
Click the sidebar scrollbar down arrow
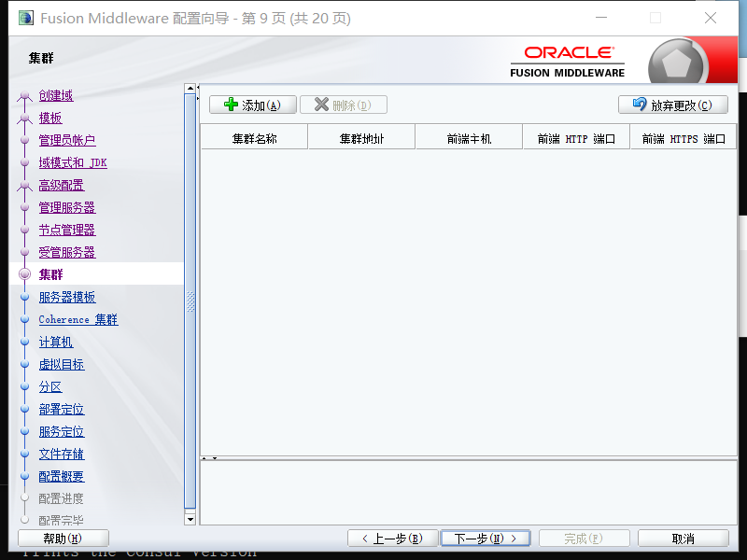pos(190,518)
